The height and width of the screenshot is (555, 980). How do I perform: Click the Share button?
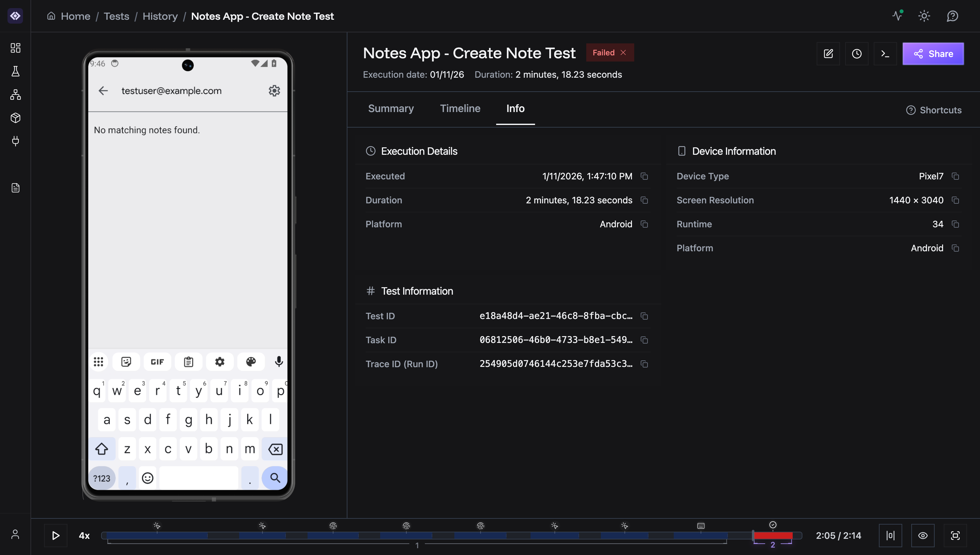coord(933,53)
